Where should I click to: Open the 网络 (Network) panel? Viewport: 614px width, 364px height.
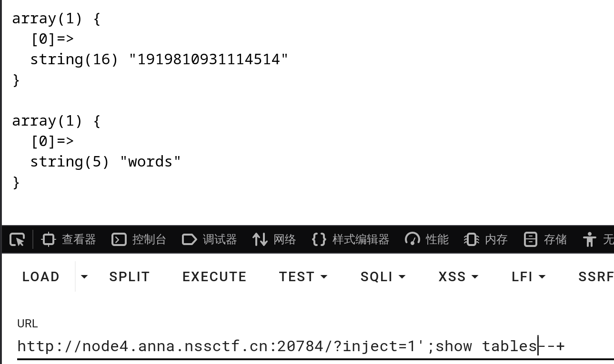pos(275,239)
